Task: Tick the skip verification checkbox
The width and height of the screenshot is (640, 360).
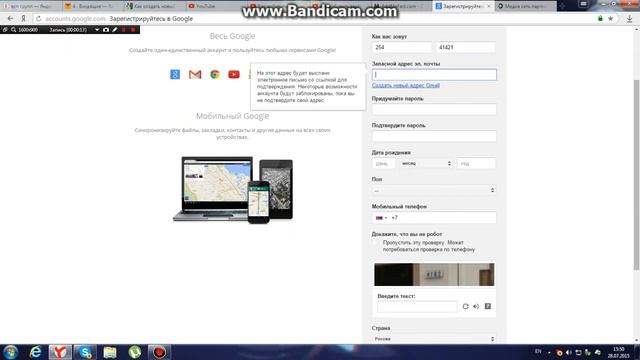Action: point(375,243)
